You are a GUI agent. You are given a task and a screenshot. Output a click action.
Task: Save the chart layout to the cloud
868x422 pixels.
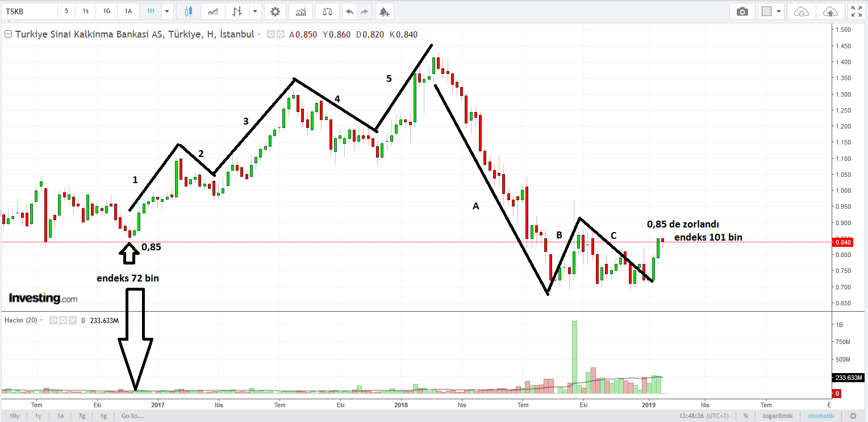[830, 11]
